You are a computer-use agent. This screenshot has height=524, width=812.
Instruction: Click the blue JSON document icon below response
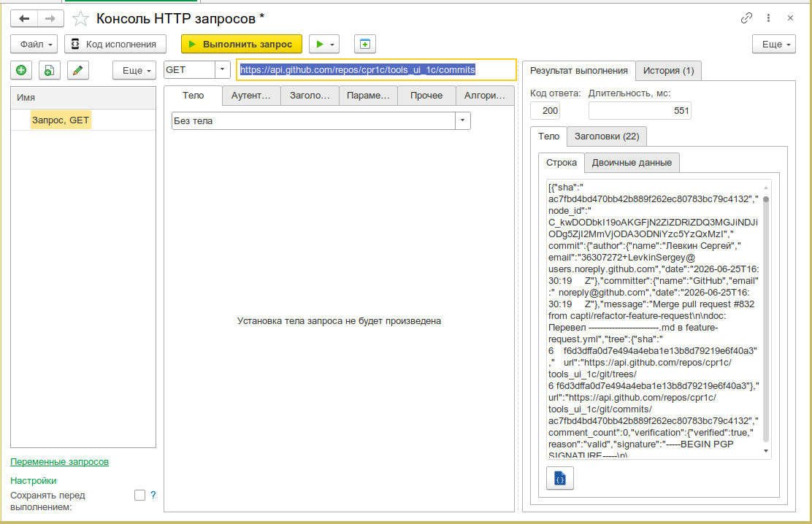click(x=560, y=479)
